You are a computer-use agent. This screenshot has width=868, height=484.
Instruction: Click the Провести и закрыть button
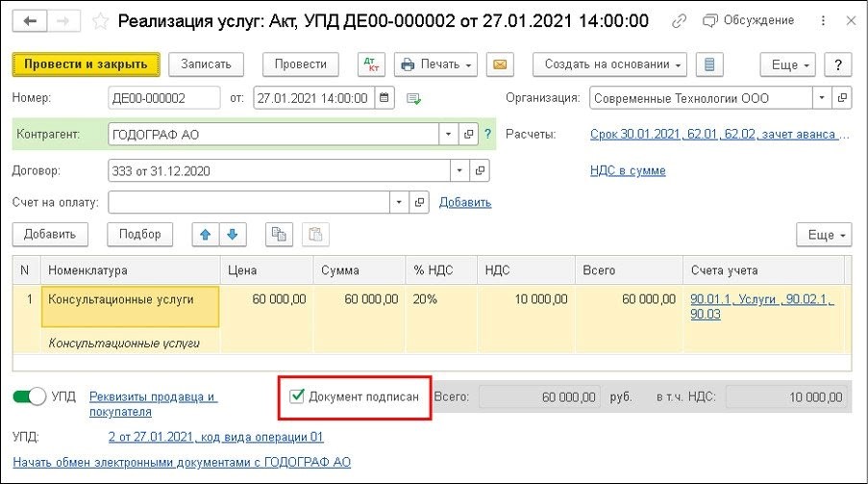[86, 64]
